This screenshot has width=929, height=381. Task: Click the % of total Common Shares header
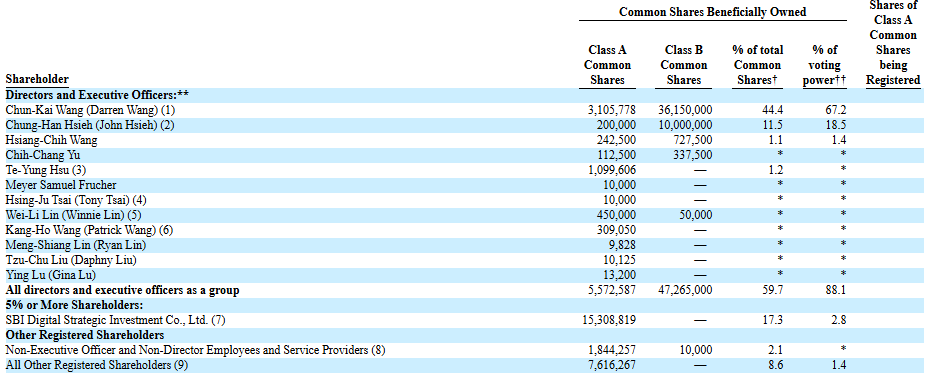click(x=757, y=65)
